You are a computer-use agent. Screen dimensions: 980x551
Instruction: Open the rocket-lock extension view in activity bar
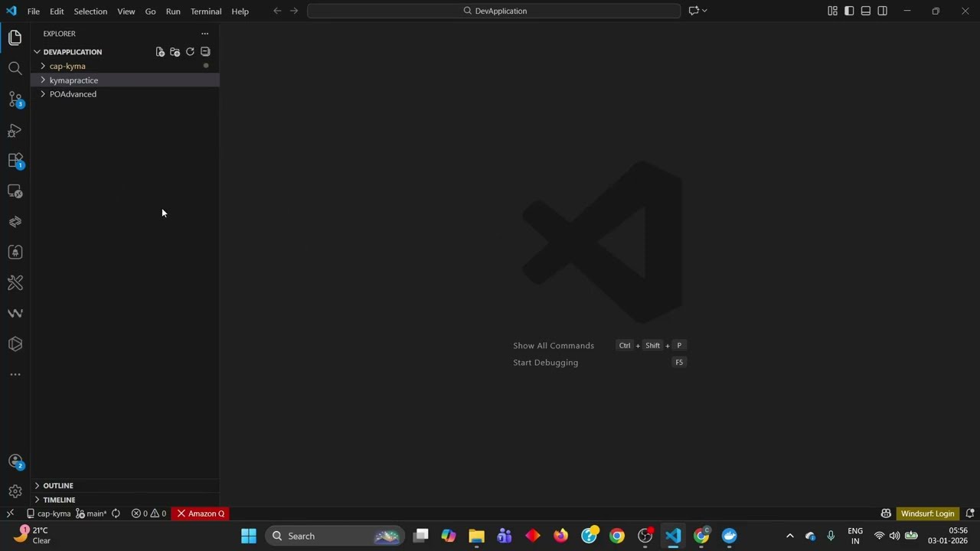tap(15, 253)
